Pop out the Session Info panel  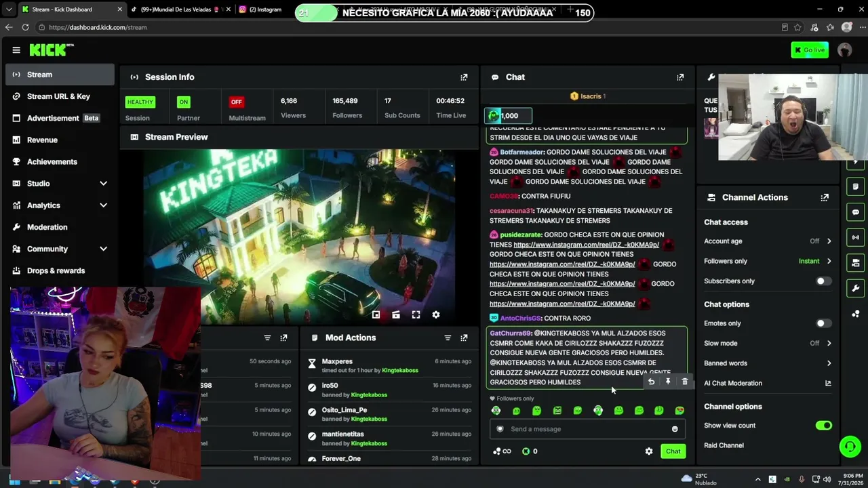464,77
